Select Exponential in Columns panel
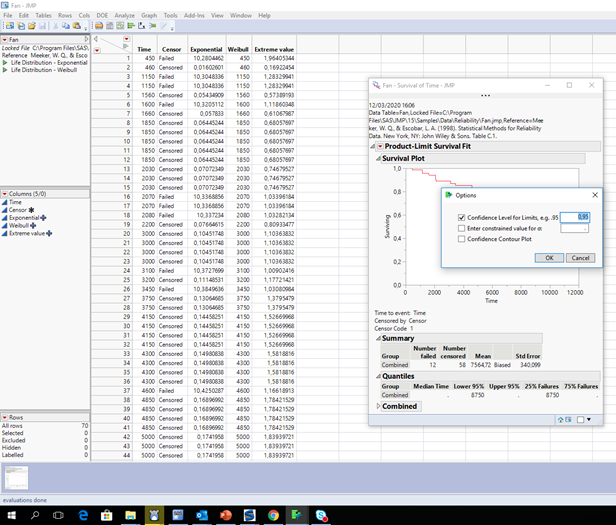 (24, 218)
